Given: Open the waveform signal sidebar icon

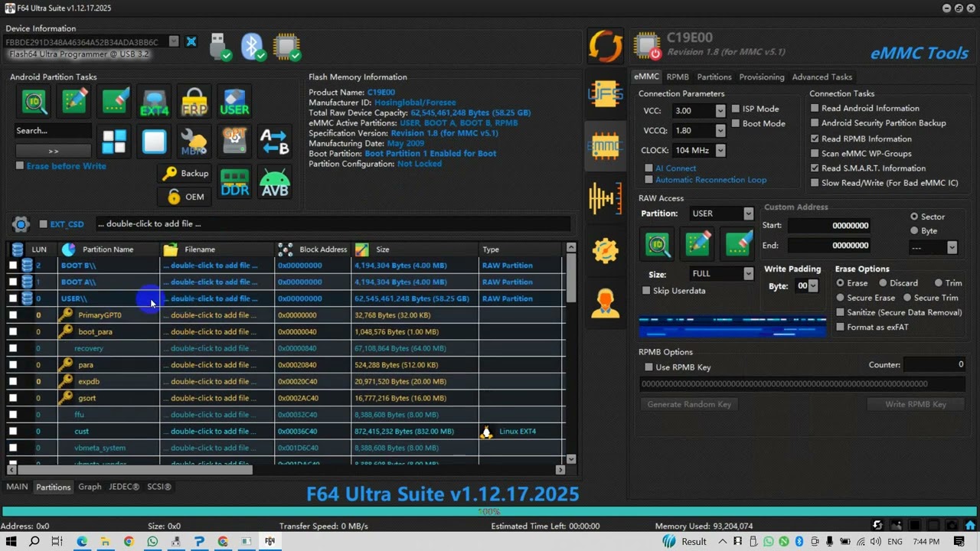Looking at the screenshot, I should click(x=605, y=198).
